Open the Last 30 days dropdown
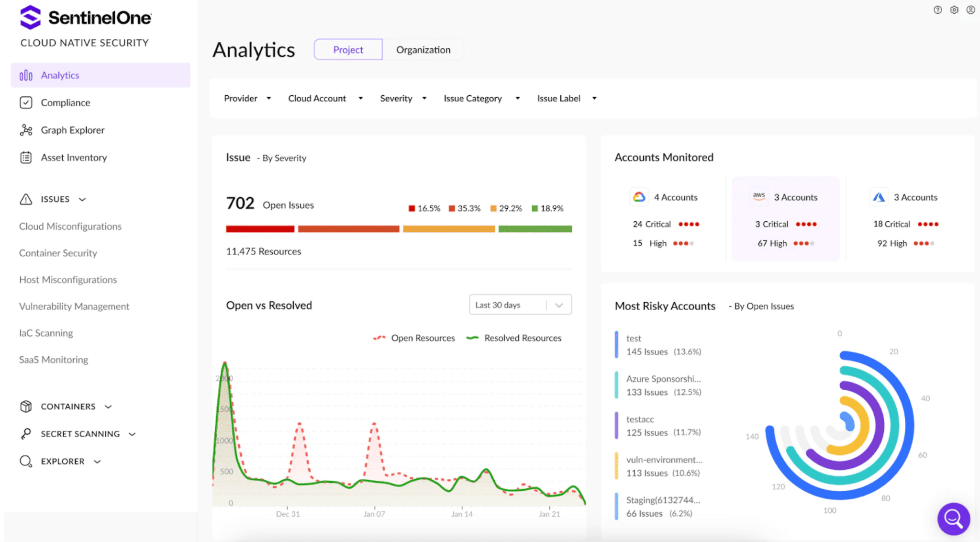 click(520, 305)
